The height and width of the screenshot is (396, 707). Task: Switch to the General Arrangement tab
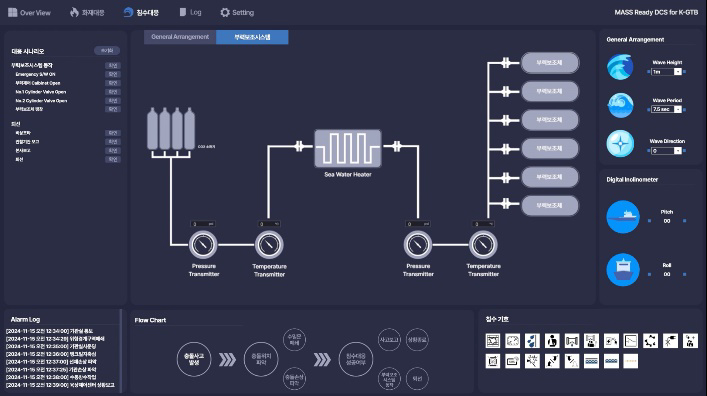click(x=180, y=37)
